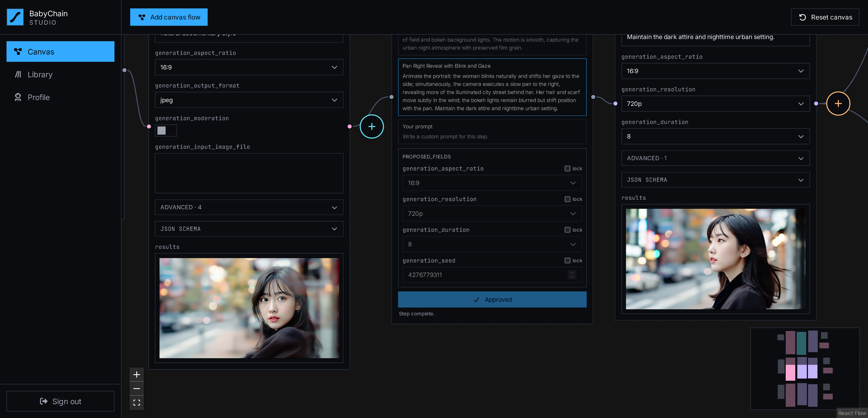
Task: Open the left node's 16:9 aspect ratio dropdown
Action: [249, 67]
